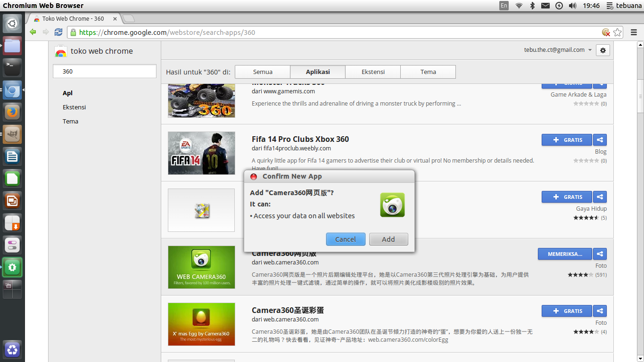
Task: Switch to the Ekstensi tab
Action: point(373,72)
